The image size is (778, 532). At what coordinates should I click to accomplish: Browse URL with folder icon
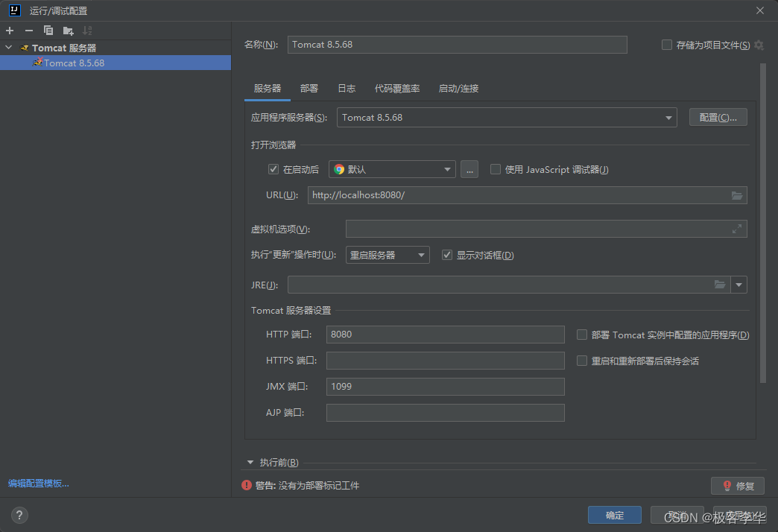pyautogui.click(x=737, y=195)
